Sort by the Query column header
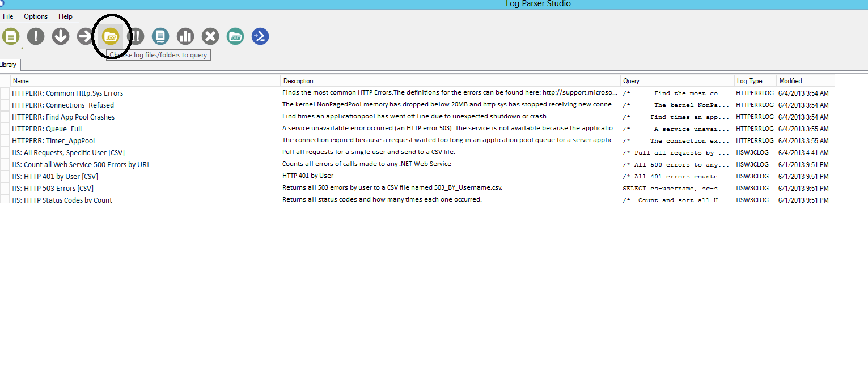868x367 pixels. pyautogui.click(x=678, y=81)
